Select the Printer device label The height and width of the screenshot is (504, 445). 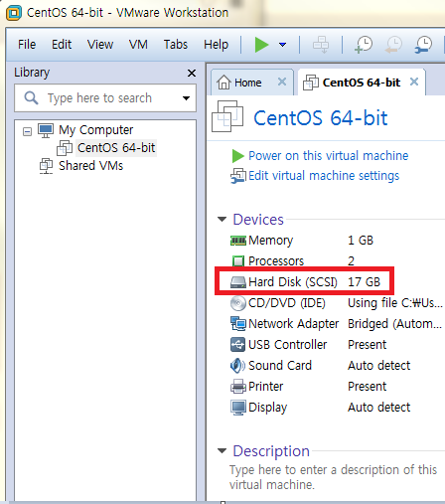265,387
